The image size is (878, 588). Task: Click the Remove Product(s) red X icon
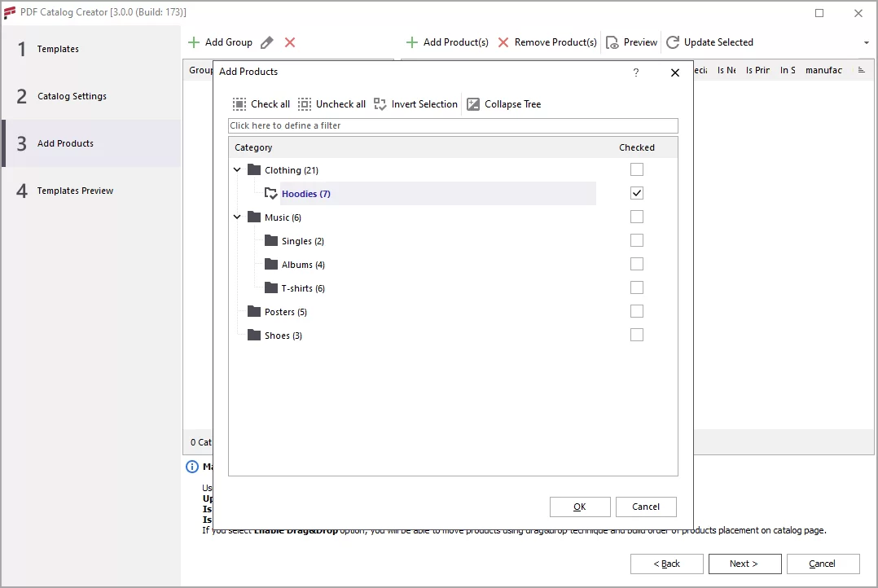503,42
